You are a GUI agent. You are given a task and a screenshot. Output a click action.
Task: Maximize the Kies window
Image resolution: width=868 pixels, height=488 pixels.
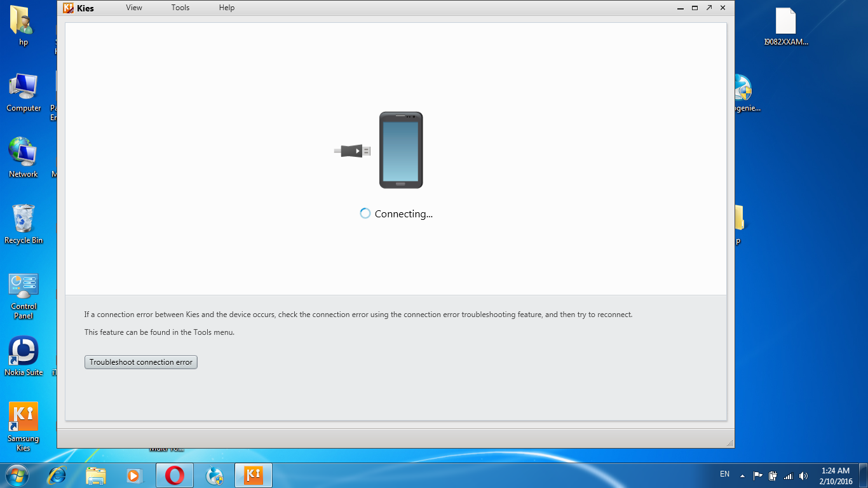(695, 8)
